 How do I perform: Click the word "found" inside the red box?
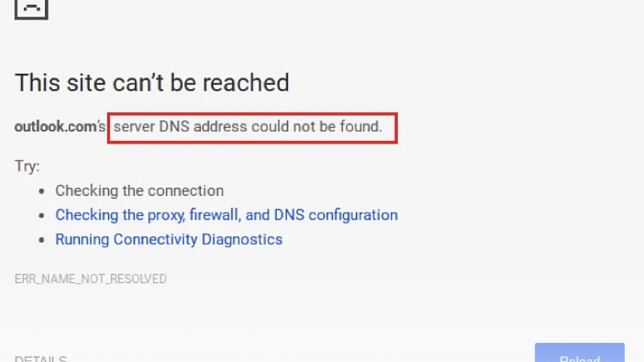point(360,126)
